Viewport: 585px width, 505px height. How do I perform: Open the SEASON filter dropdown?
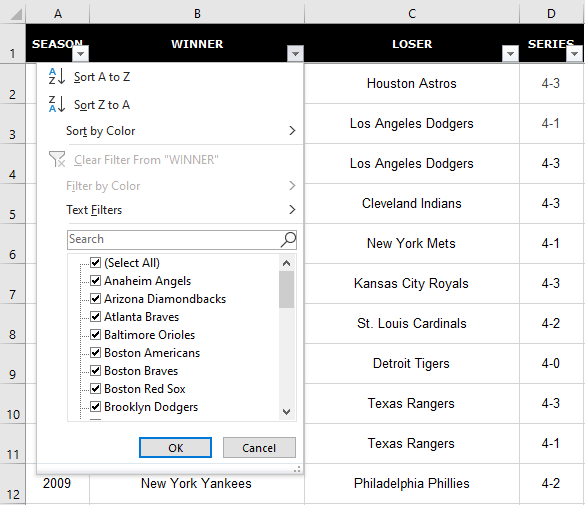click(x=81, y=54)
